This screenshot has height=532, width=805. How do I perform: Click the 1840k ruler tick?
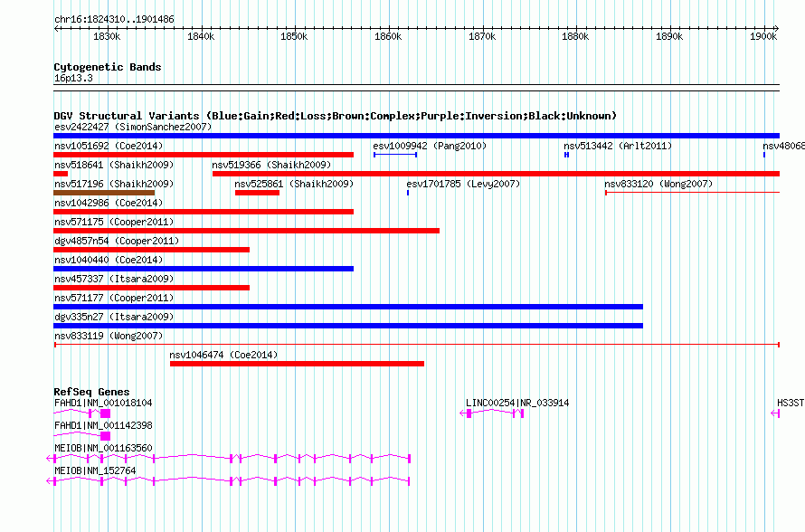click(201, 36)
